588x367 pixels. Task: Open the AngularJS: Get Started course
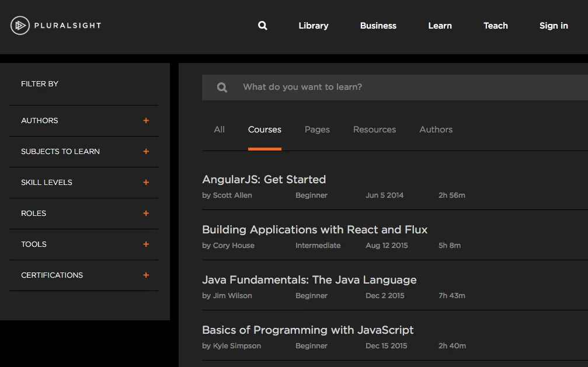[264, 179]
